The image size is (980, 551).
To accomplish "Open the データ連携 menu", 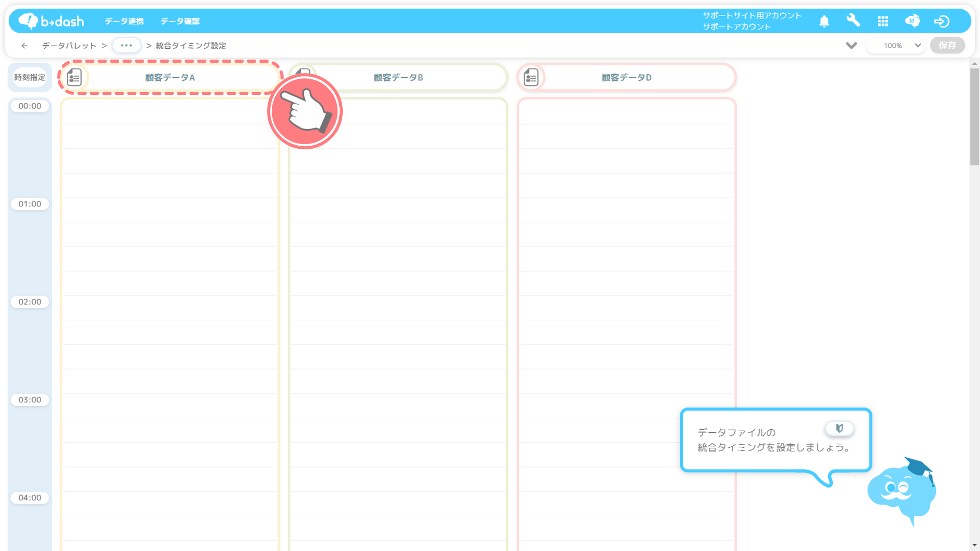I will tap(124, 21).
